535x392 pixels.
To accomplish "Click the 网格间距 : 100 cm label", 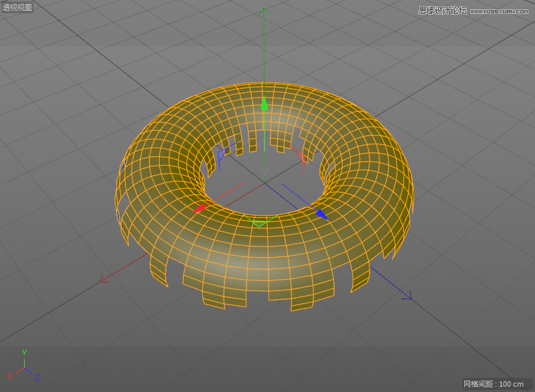I will click(x=494, y=384).
